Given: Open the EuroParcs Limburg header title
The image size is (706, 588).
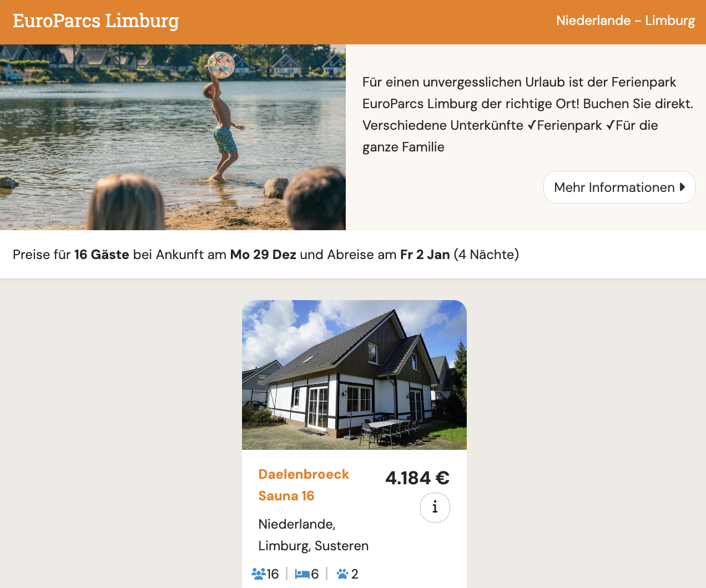Looking at the screenshot, I should coord(95,21).
